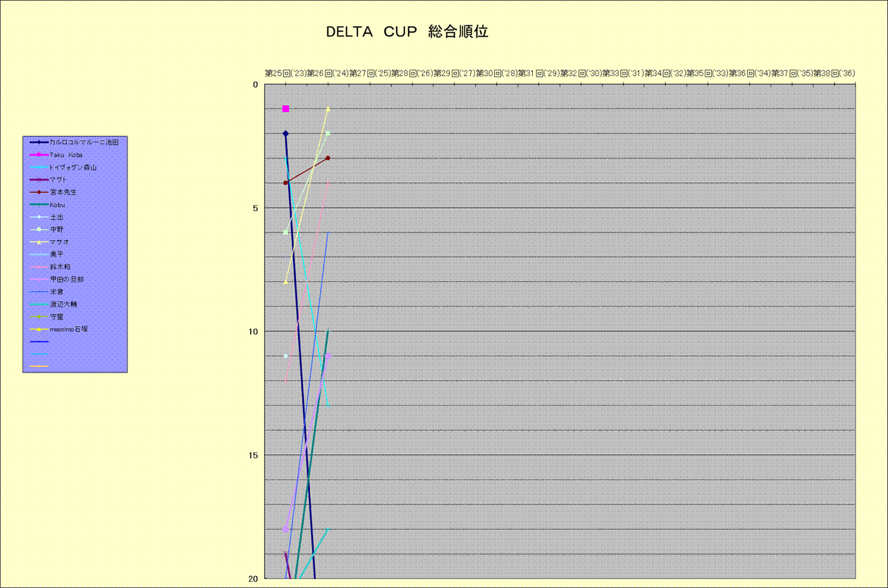The height and width of the screenshot is (588, 888).
Task: Click the yellow triangle marker at rank 8
Action: (x=285, y=282)
